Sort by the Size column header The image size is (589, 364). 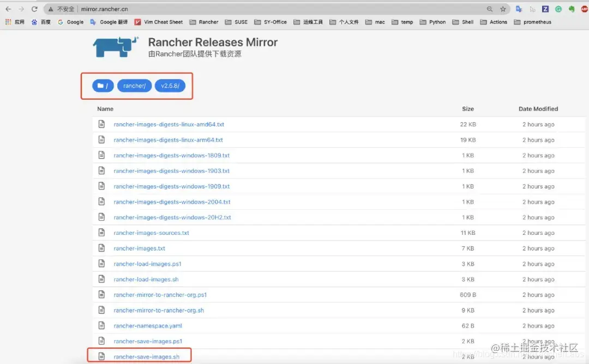pyautogui.click(x=468, y=109)
